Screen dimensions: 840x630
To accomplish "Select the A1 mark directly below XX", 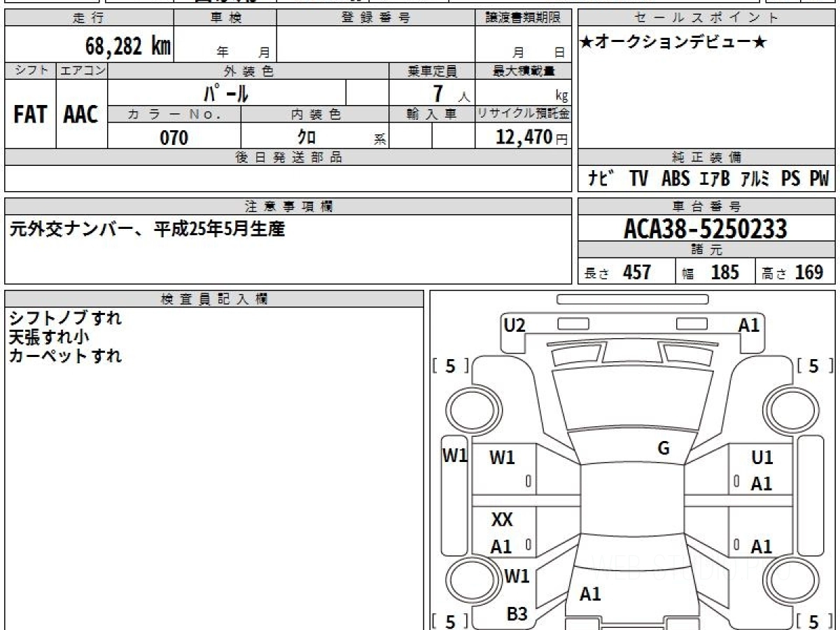I will [501, 547].
